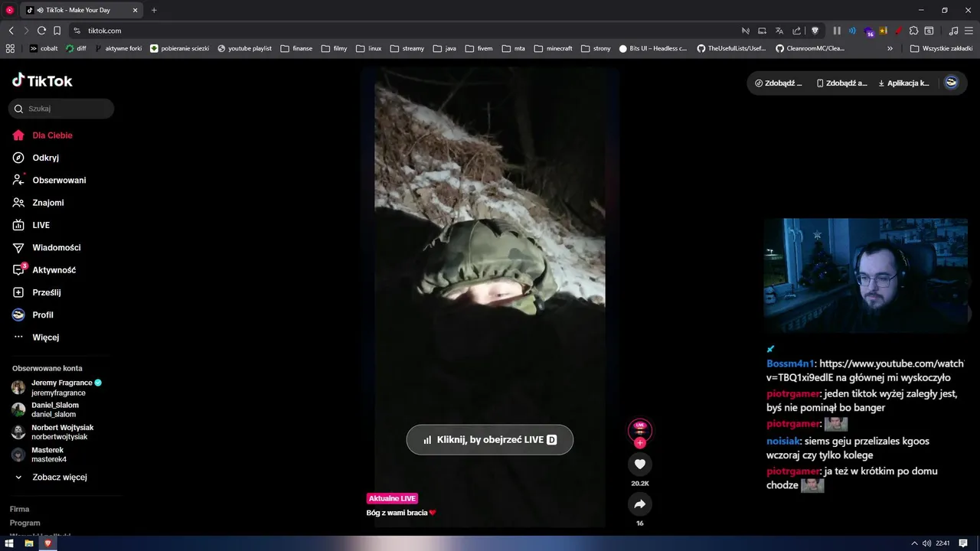Open Wiadomości in the sidebar

(x=47, y=247)
